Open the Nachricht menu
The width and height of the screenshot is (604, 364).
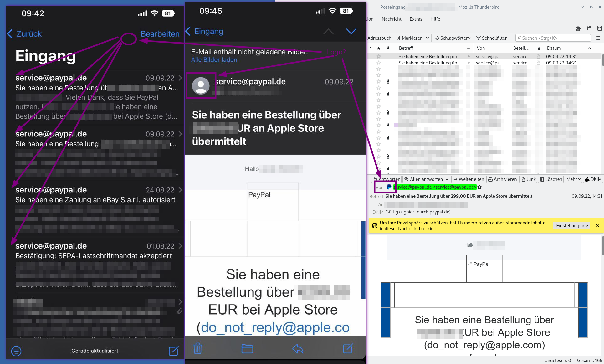coord(391,19)
